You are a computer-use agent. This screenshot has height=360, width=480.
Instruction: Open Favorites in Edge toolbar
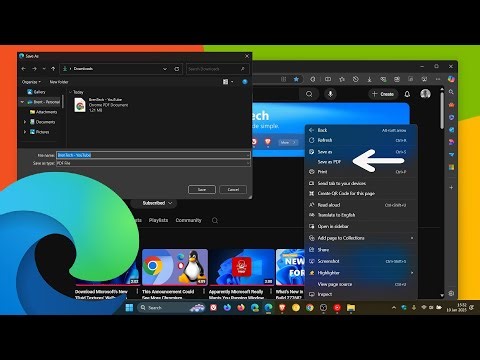(x=342, y=79)
